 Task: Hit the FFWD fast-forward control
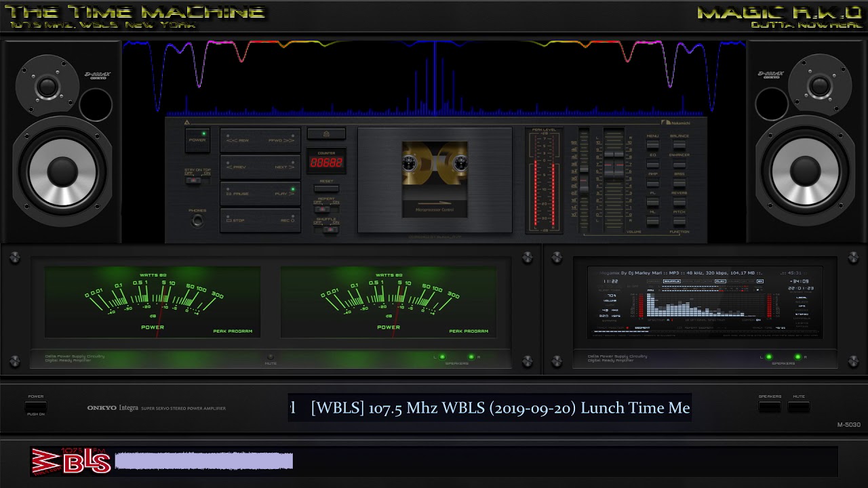281,140
